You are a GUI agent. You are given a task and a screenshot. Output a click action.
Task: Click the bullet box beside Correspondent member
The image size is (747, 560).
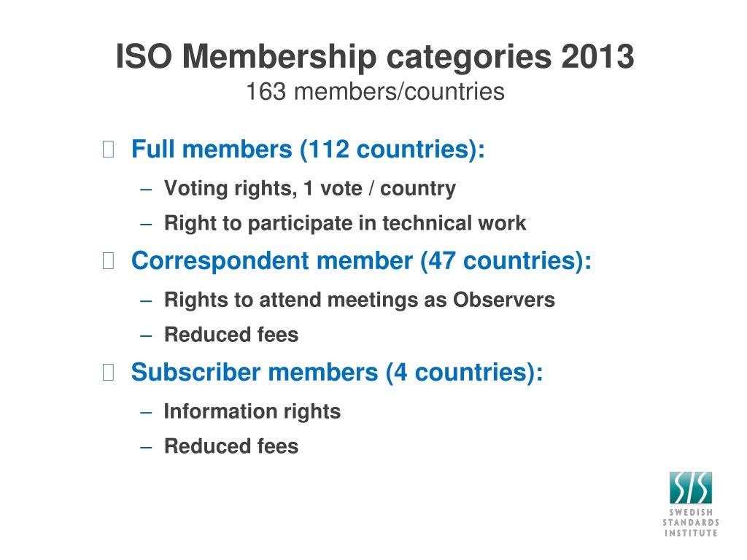click(x=108, y=260)
